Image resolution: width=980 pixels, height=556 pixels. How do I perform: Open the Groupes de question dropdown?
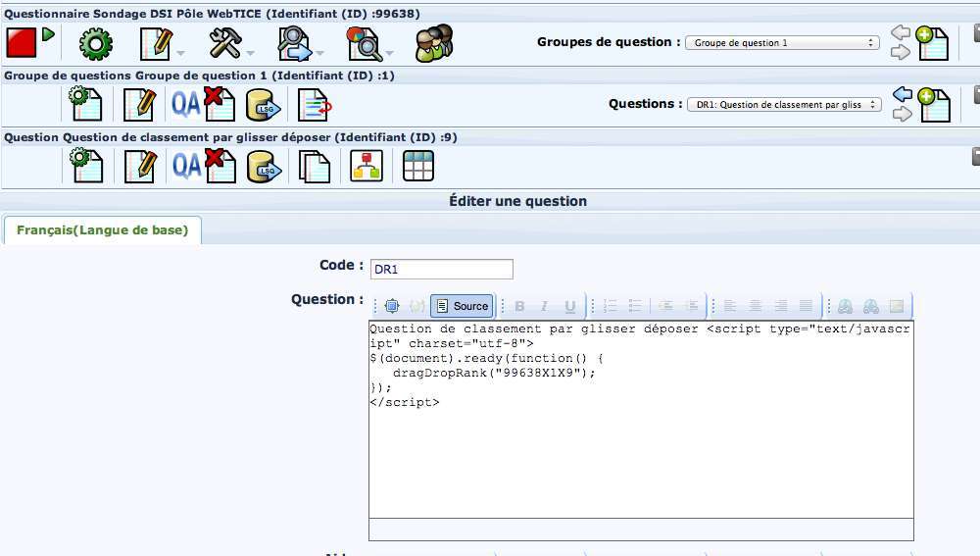click(x=782, y=42)
